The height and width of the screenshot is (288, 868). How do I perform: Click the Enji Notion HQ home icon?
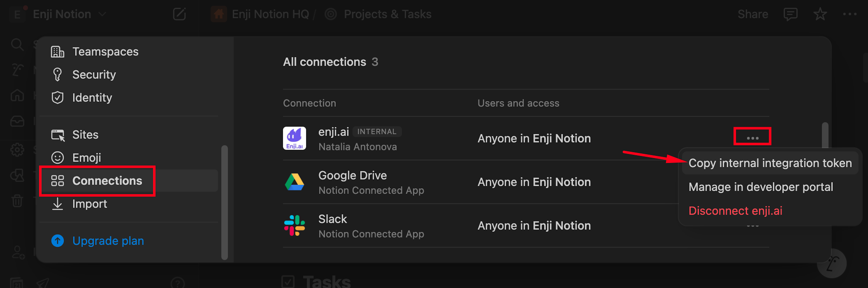coord(219,14)
